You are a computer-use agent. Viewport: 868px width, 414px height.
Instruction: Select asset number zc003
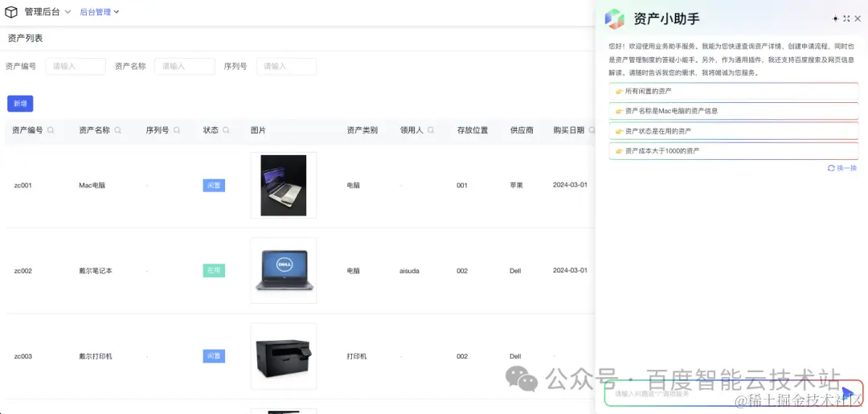click(x=23, y=356)
